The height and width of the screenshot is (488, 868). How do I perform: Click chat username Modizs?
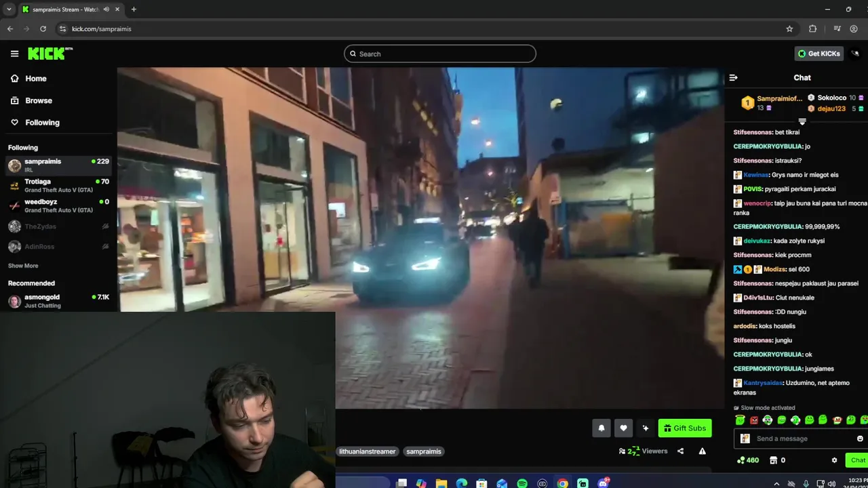(x=774, y=269)
